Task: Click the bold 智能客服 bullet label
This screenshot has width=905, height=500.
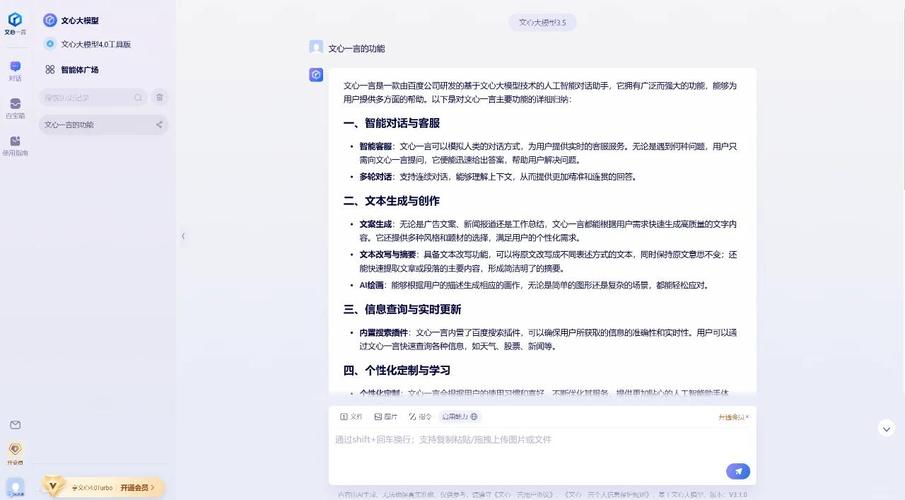Action: pos(375,147)
